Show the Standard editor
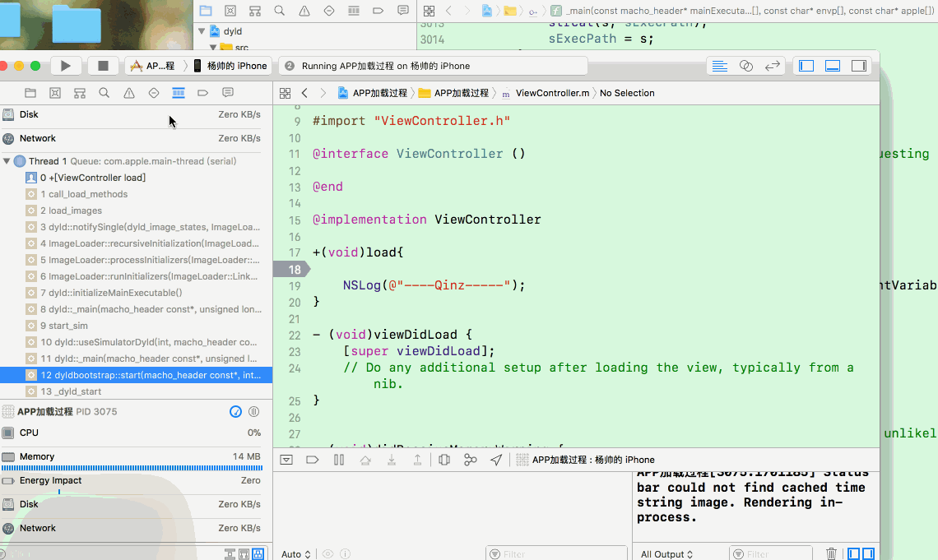The width and height of the screenshot is (938, 560). [720, 66]
